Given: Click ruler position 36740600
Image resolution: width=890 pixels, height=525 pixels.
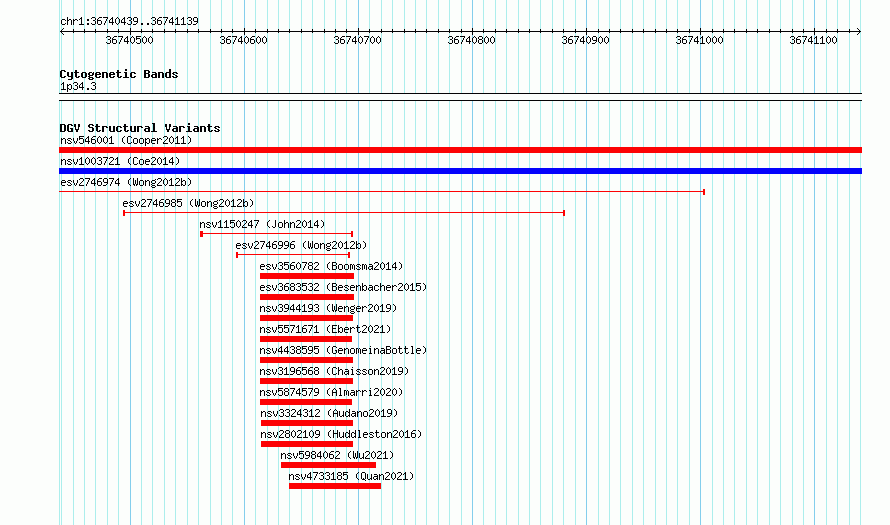Looking at the screenshot, I should click(244, 40).
